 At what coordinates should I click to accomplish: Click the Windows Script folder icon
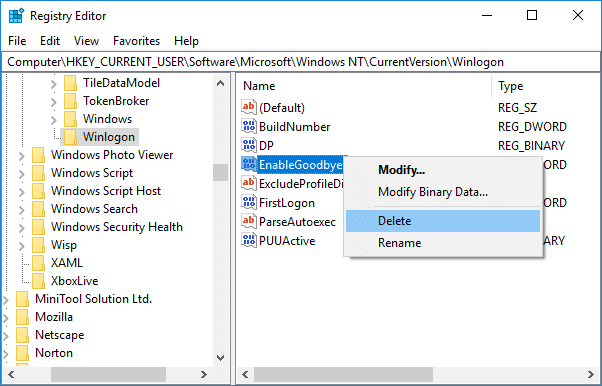(x=38, y=173)
